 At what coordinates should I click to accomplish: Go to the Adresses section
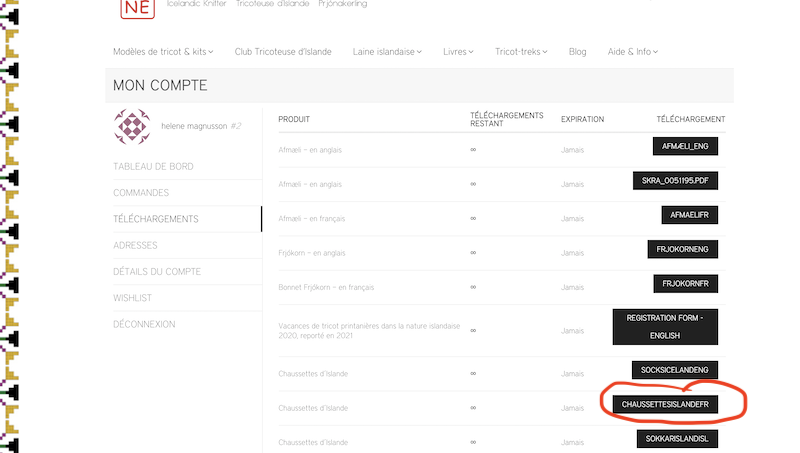click(135, 245)
